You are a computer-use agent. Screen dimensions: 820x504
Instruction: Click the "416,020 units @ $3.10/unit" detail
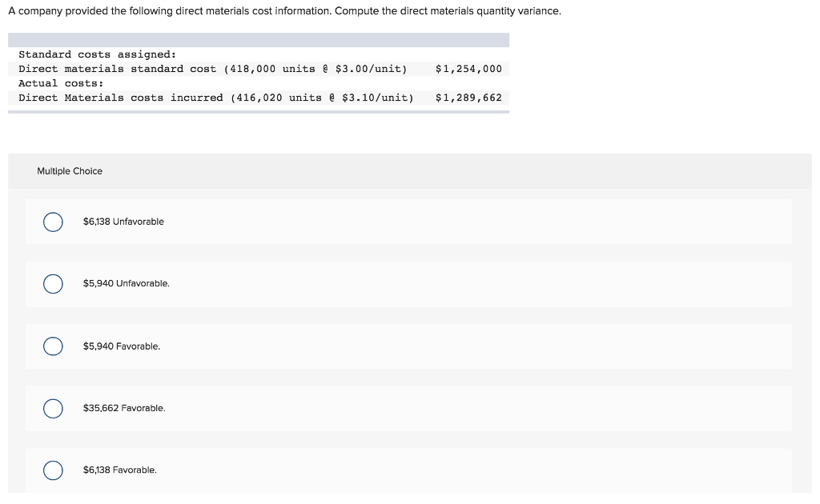322,98
